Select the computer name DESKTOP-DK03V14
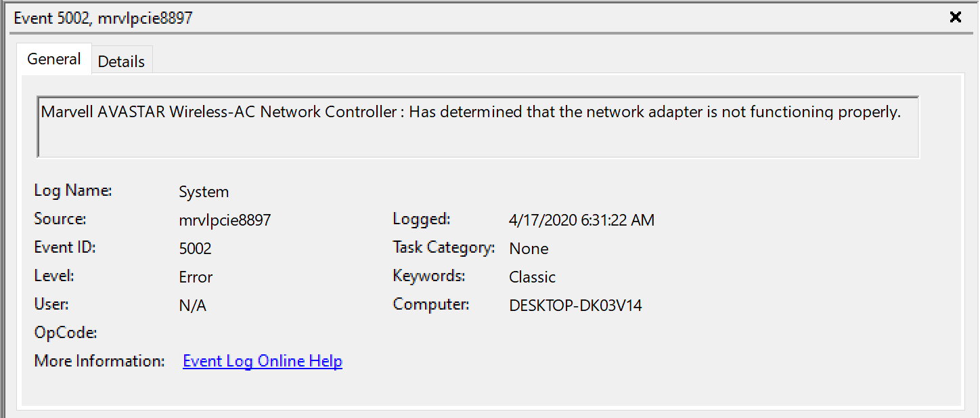Screen dimensions: 980x418 pos(575,306)
